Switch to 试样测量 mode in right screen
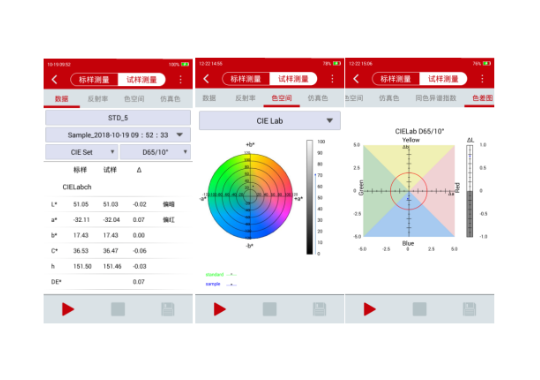The width and height of the screenshot is (540, 380). 443,79
